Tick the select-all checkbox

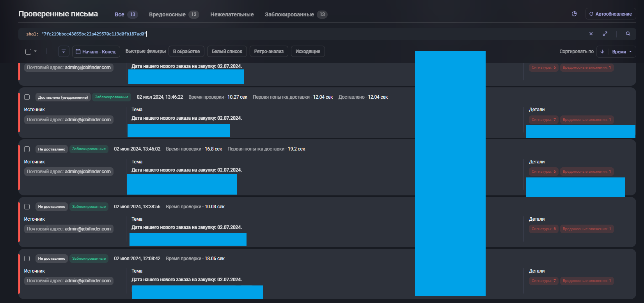pyautogui.click(x=28, y=51)
